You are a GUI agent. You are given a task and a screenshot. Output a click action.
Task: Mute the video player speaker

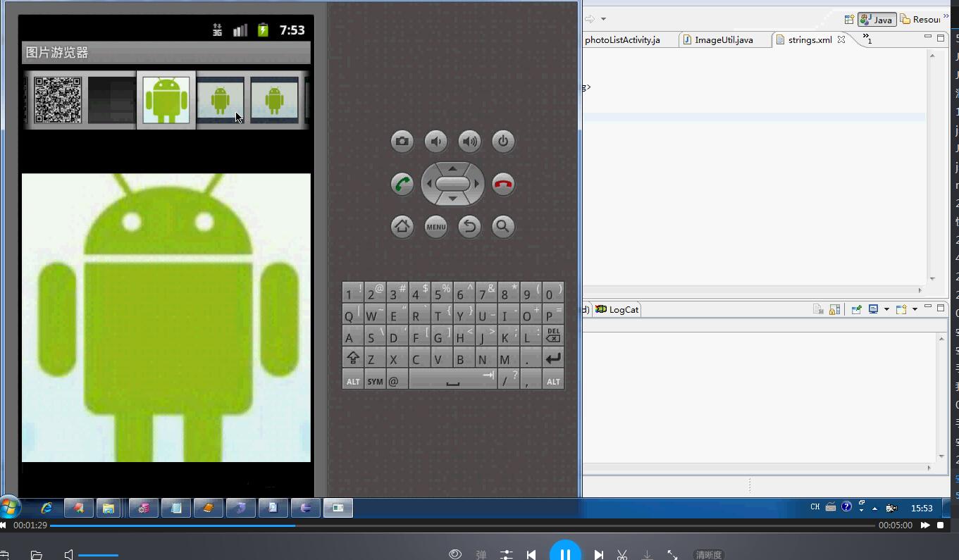pos(68,555)
